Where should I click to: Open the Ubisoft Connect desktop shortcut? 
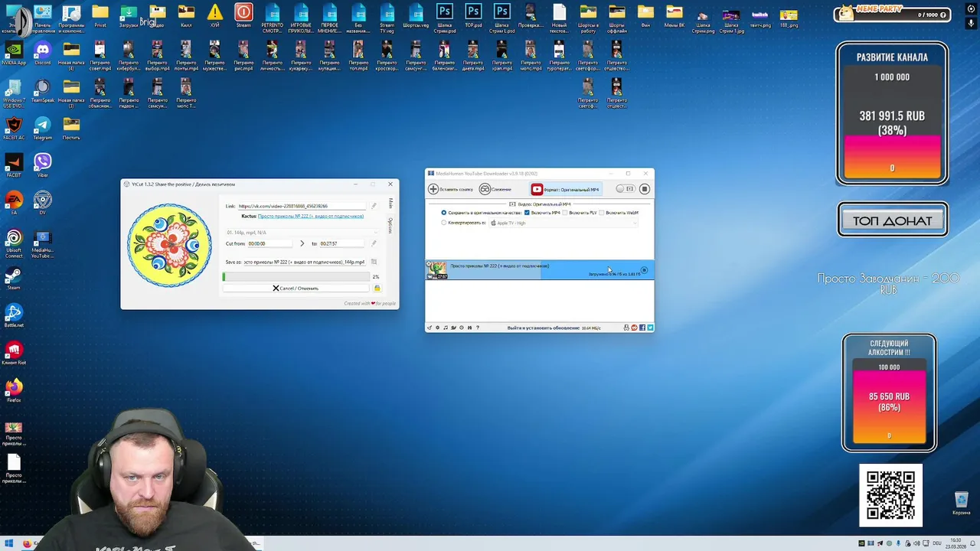[14, 240]
